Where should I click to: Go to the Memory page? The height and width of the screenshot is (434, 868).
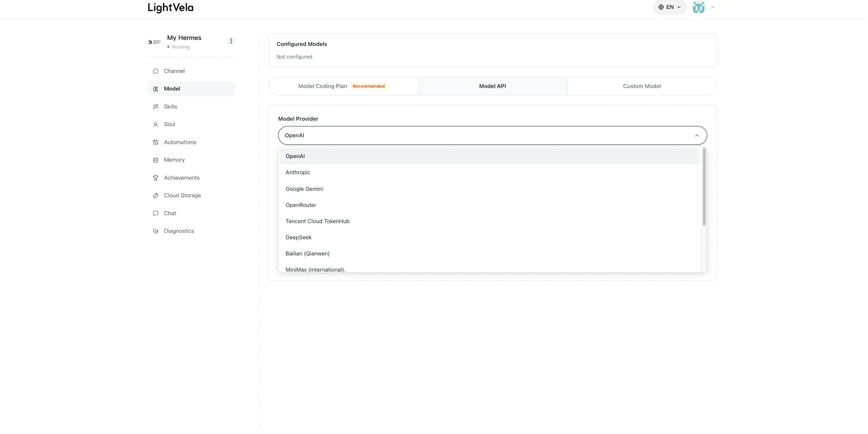[x=192, y=160]
